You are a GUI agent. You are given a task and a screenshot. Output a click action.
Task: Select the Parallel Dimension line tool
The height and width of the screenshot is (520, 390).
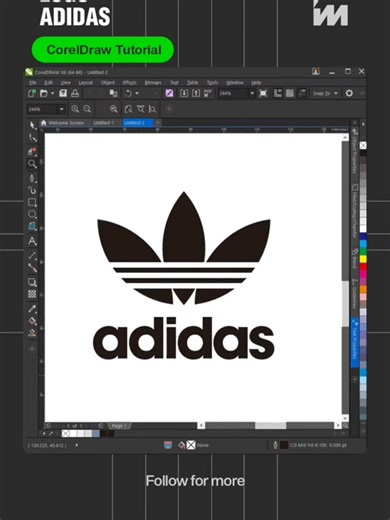[32, 256]
